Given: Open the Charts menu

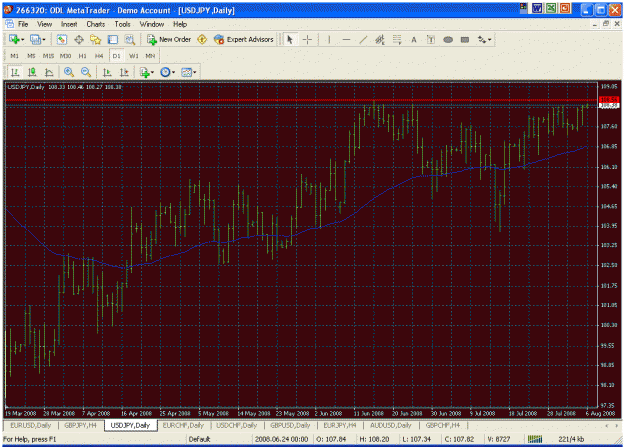Looking at the screenshot, I should [x=96, y=24].
